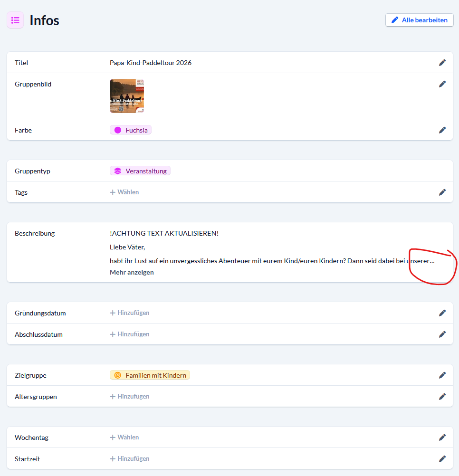The width and height of the screenshot is (459, 476).
Task: Add Altersgruppen via Hinzufügen link
Action: (x=130, y=397)
